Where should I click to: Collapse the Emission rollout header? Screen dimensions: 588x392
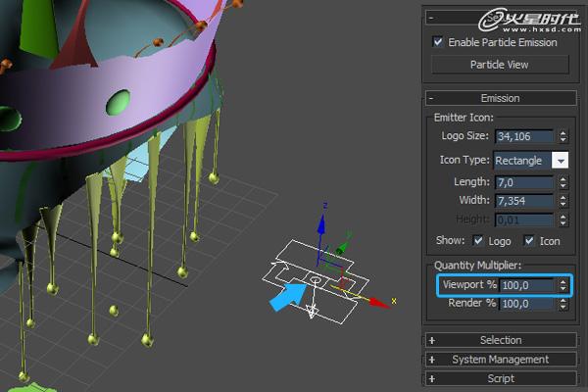[x=501, y=98]
